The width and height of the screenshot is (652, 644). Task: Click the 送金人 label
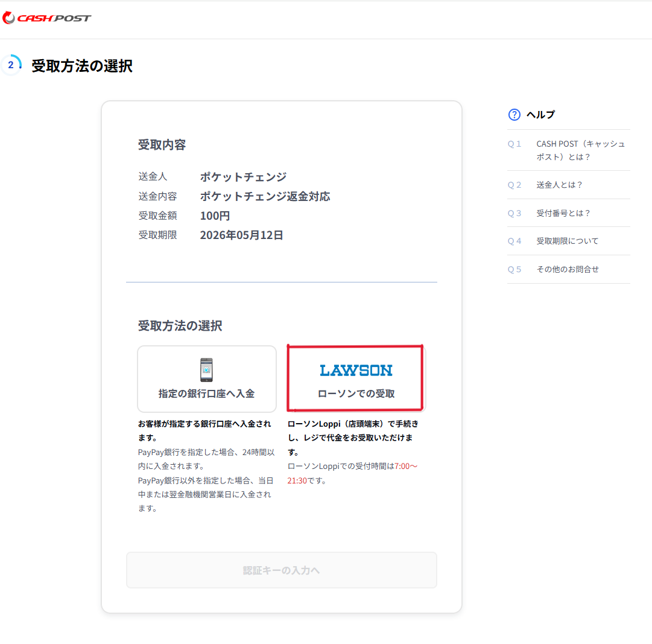pyautogui.click(x=153, y=177)
